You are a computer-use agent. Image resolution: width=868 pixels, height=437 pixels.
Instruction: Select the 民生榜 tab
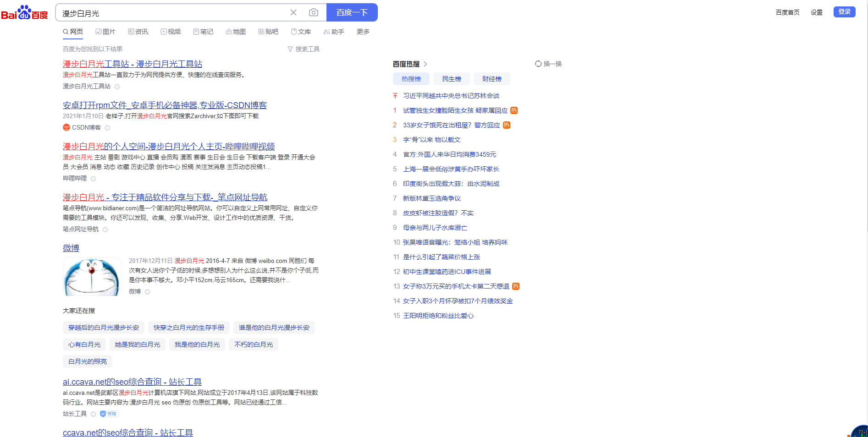[x=452, y=79]
